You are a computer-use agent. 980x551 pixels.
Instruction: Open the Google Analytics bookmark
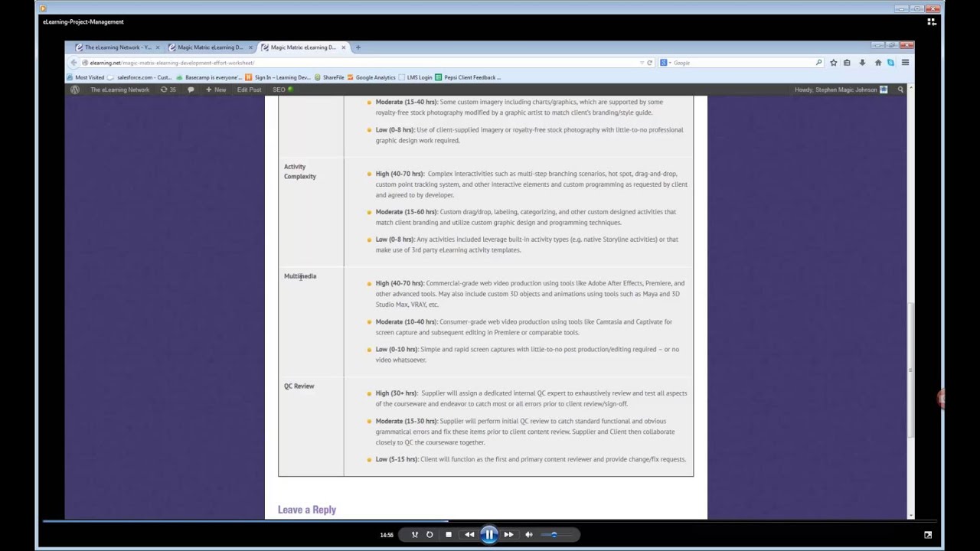pos(371,77)
